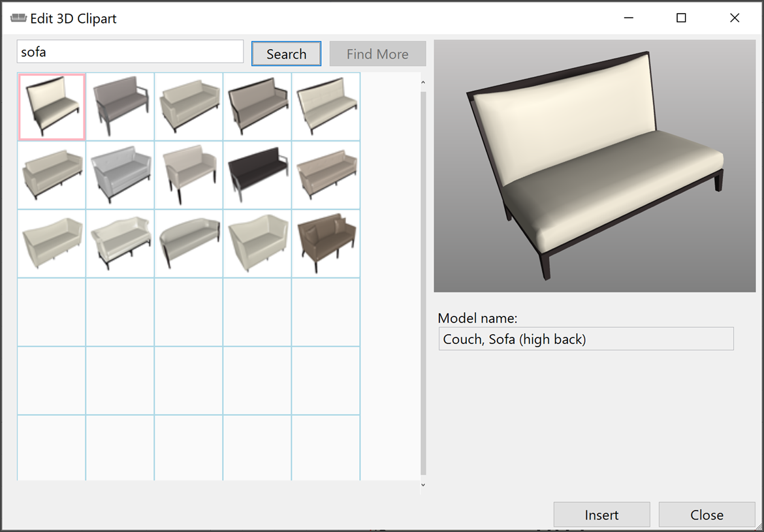Select the cream tufted high-back sofa with arms
Screen dimensions: 764x532
click(x=326, y=106)
